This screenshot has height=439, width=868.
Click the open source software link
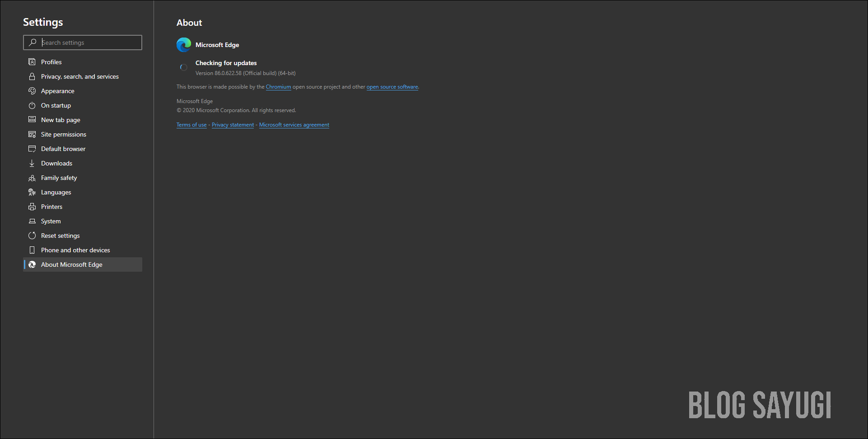pos(392,87)
